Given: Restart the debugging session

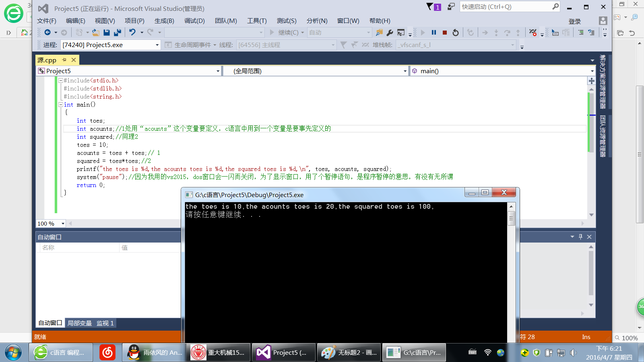Looking at the screenshot, I should click(456, 33).
